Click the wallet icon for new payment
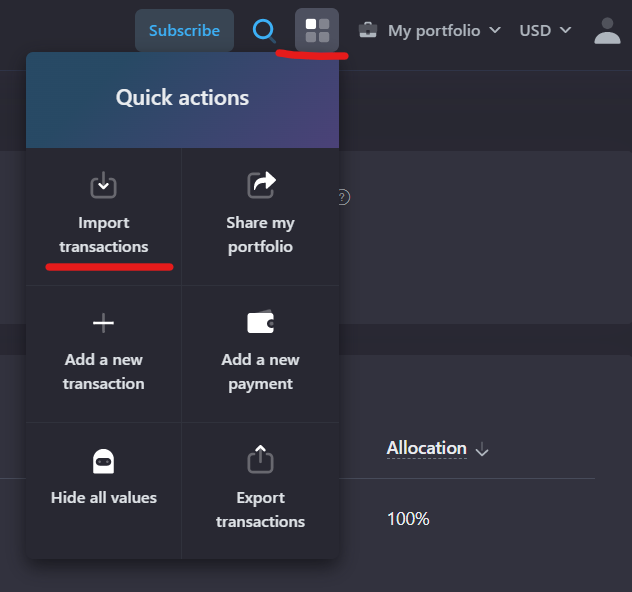Viewport: 632px width, 592px height. [x=260, y=323]
